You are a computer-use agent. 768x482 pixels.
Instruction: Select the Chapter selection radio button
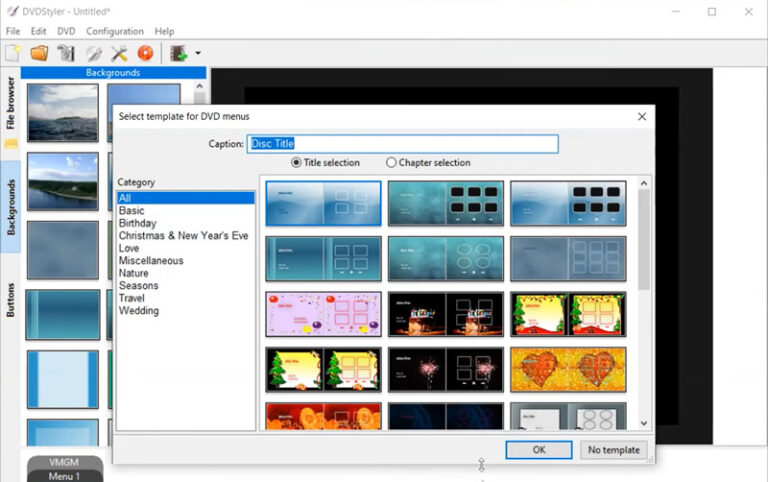tap(391, 163)
